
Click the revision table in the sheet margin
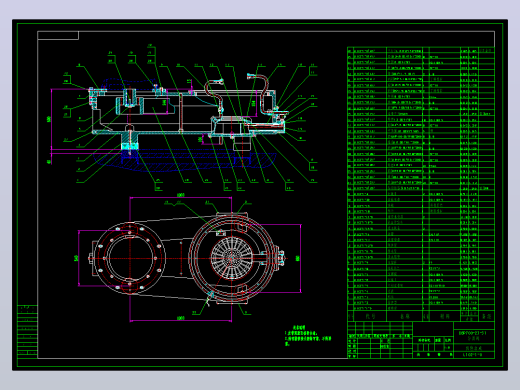click(x=27, y=331)
